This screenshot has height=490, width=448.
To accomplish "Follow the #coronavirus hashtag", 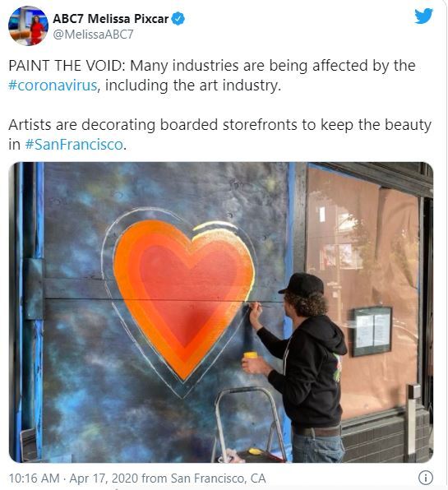I will (x=53, y=86).
